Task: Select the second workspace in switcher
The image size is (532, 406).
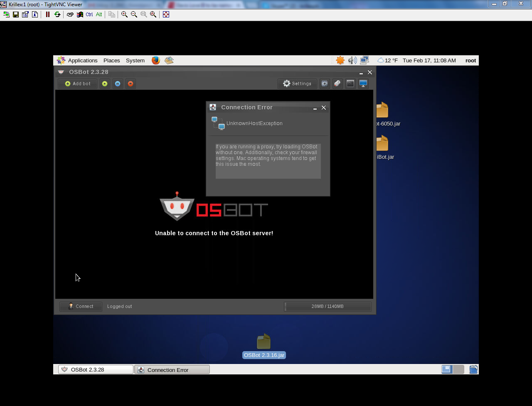Action: [458, 369]
